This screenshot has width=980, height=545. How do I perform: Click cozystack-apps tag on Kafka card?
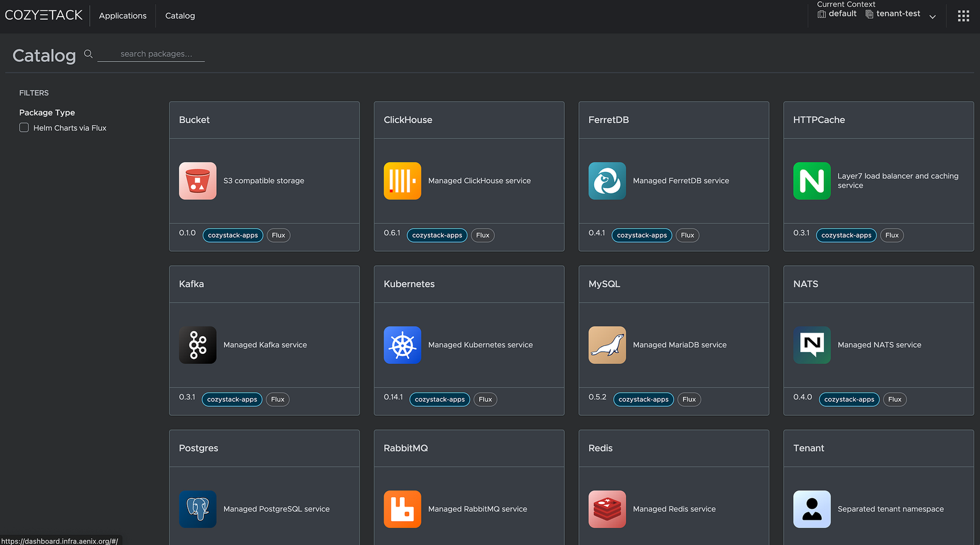point(232,399)
